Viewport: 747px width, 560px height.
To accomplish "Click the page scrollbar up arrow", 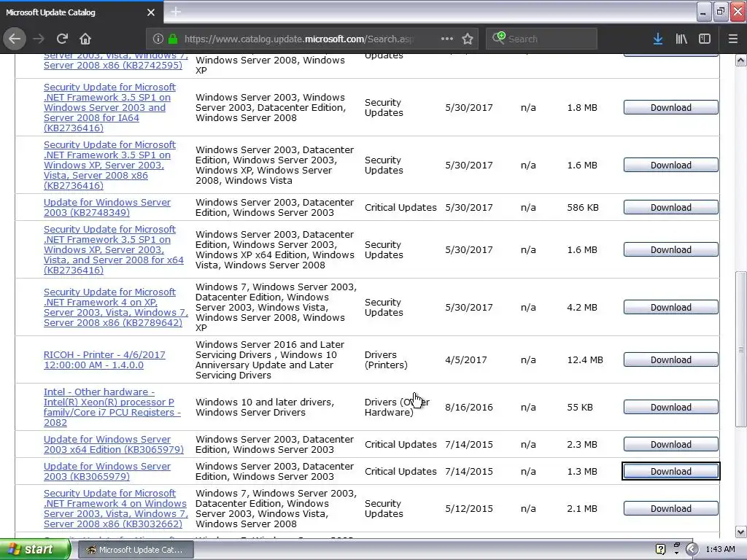I will [740, 61].
